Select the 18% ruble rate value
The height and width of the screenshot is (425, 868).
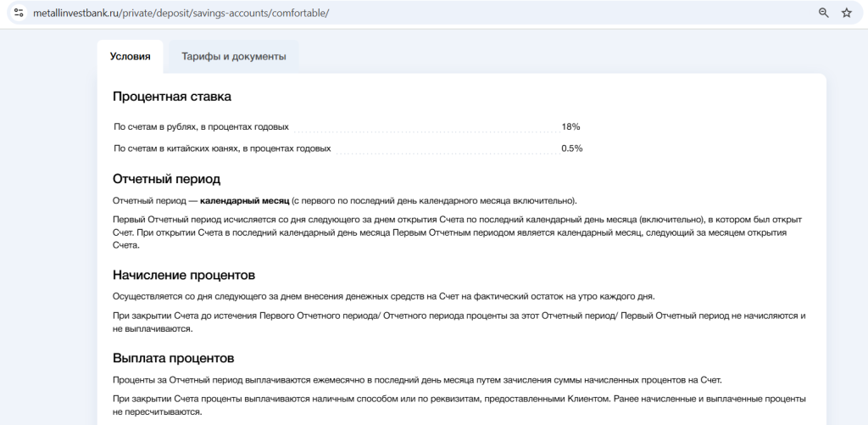tap(570, 127)
